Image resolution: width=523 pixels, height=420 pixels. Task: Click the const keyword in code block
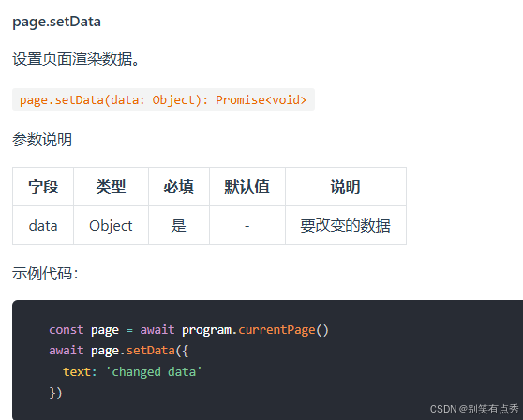pos(67,330)
